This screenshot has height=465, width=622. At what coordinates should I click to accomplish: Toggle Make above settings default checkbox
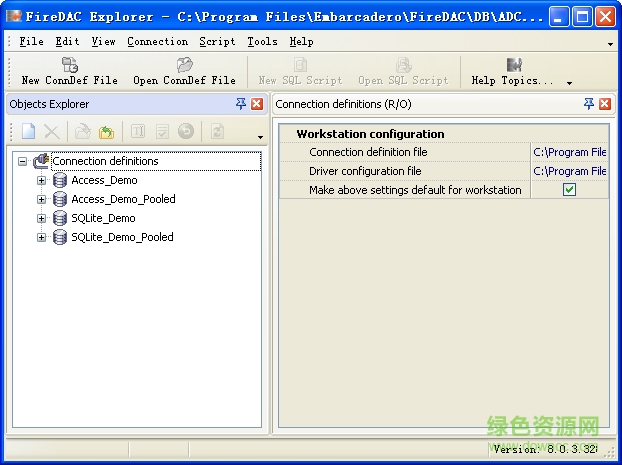pyautogui.click(x=569, y=190)
